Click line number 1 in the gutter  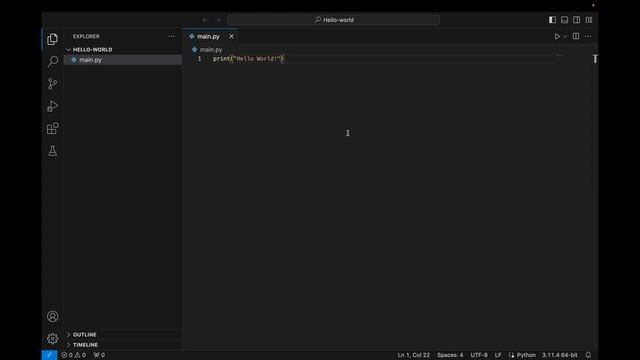click(199, 59)
